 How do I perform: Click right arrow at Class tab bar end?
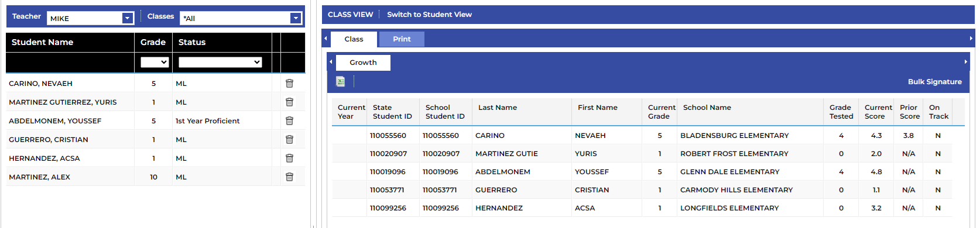tap(971, 39)
